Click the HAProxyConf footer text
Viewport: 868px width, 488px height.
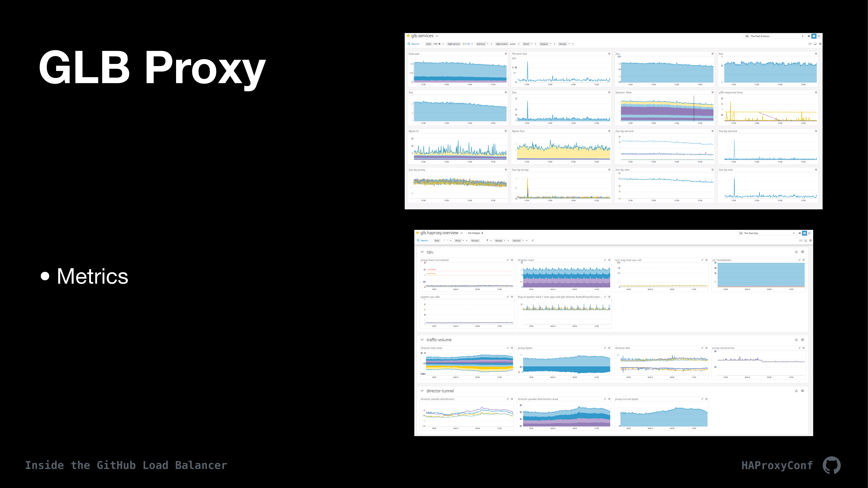point(777,465)
